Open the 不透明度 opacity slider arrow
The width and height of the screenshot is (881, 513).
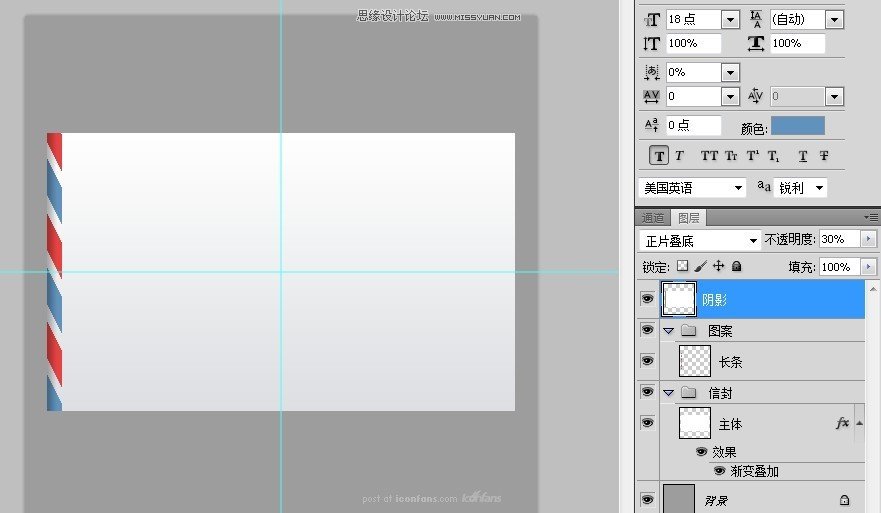click(x=868, y=239)
